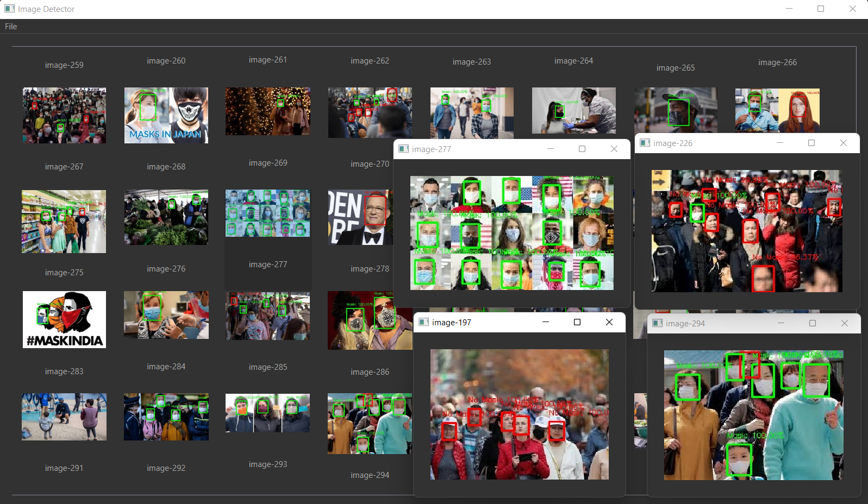Click the image-285 label
This screenshot has width=868, height=504.
coord(268,367)
